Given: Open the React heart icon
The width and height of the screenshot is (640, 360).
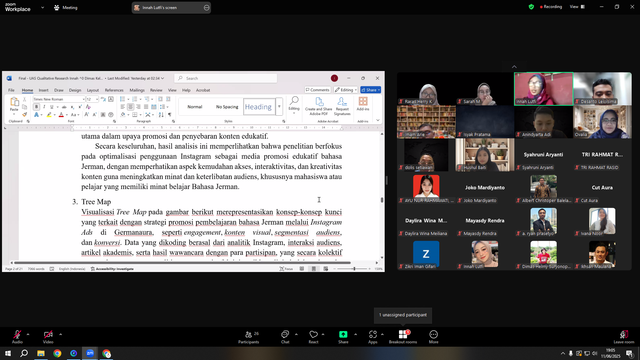Looking at the screenshot, I should 313,334.
